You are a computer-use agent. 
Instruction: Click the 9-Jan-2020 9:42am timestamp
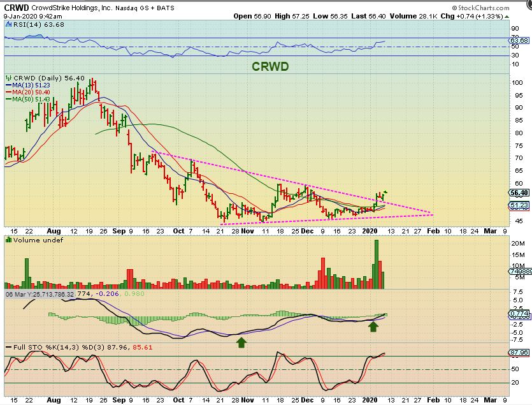click(x=33, y=16)
